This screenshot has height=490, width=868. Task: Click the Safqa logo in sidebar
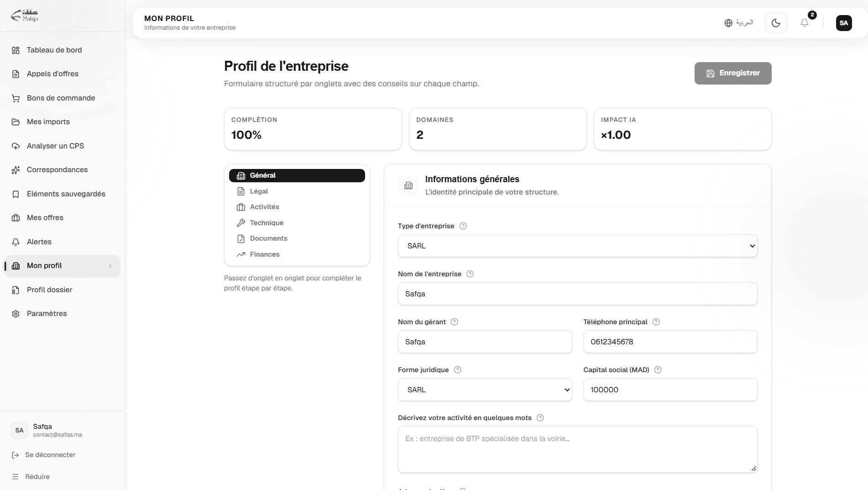pyautogui.click(x=24, y=16)
